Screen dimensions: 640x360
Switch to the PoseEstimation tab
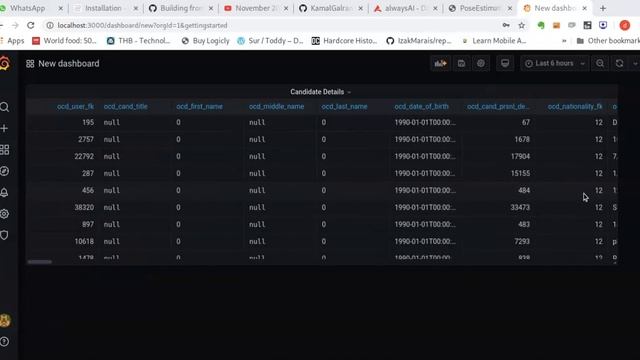[x=480, y=8]
